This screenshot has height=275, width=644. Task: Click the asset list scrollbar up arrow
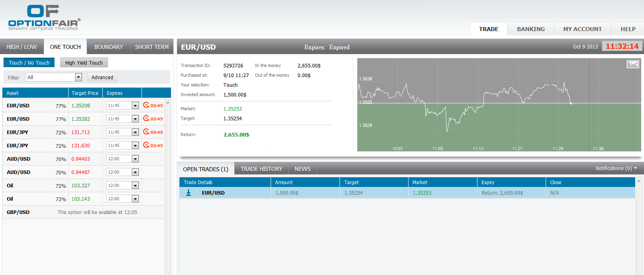pyautogui.click(x=168, y=103)
